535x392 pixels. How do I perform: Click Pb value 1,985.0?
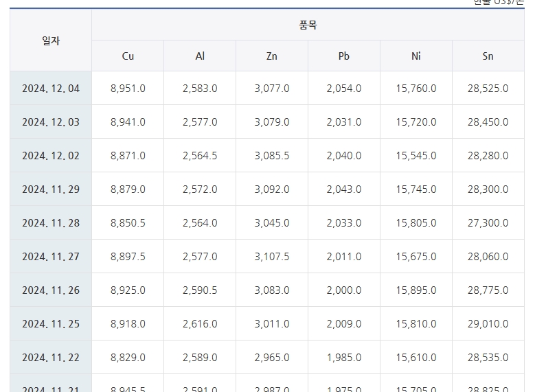coord(344,357)
